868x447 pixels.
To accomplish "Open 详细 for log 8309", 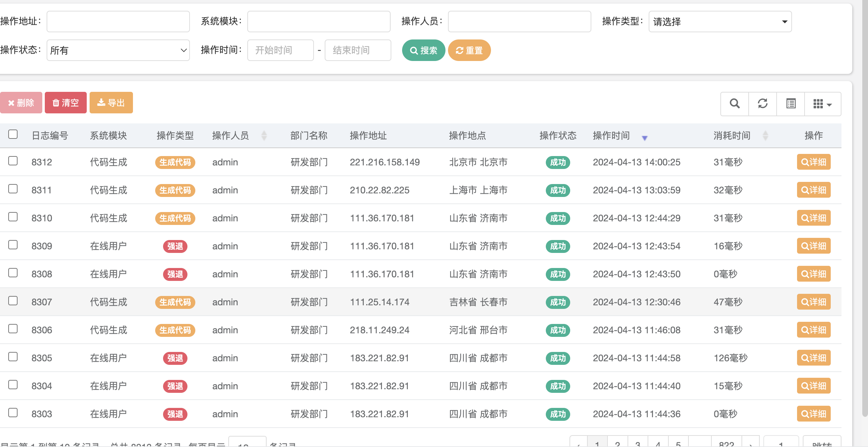I will (814, 246).
